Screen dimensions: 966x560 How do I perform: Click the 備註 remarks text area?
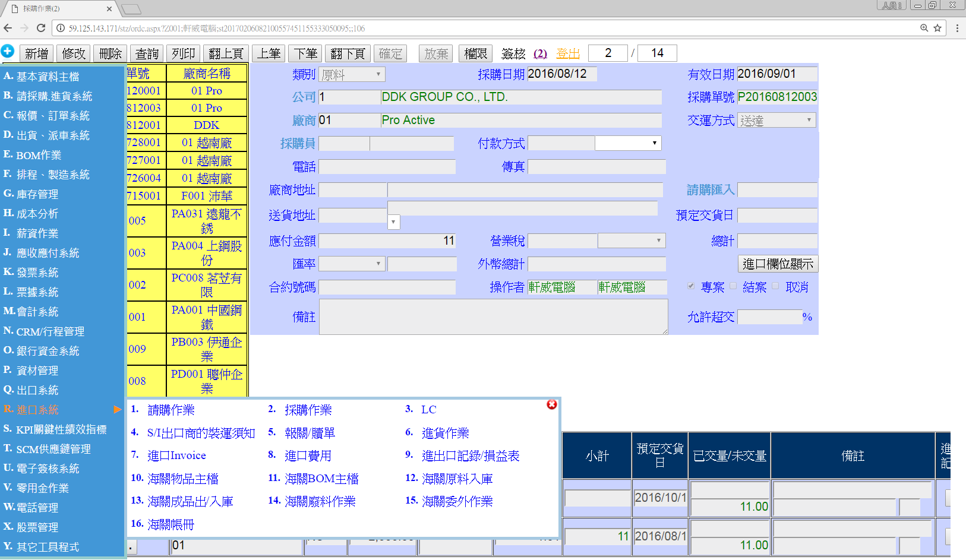coord(494,317)
